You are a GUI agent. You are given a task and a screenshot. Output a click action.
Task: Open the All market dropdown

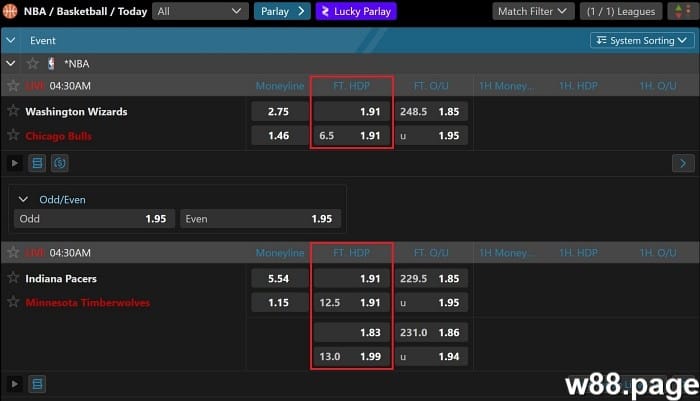200,11
